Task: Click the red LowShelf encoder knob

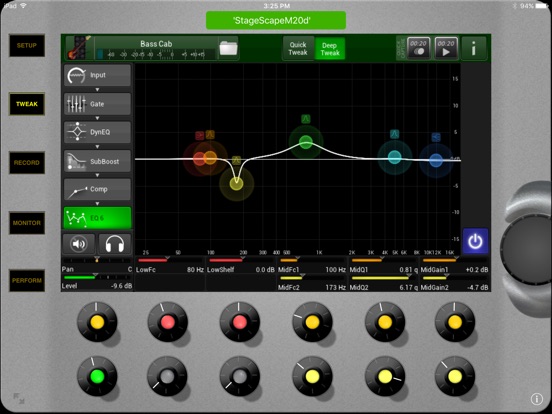Action: (x=239, y=322)
